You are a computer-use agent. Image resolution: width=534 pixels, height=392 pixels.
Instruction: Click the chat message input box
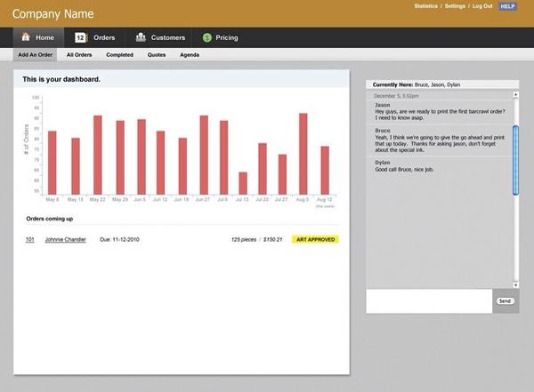pyautogui.click(x=429, y=301)
